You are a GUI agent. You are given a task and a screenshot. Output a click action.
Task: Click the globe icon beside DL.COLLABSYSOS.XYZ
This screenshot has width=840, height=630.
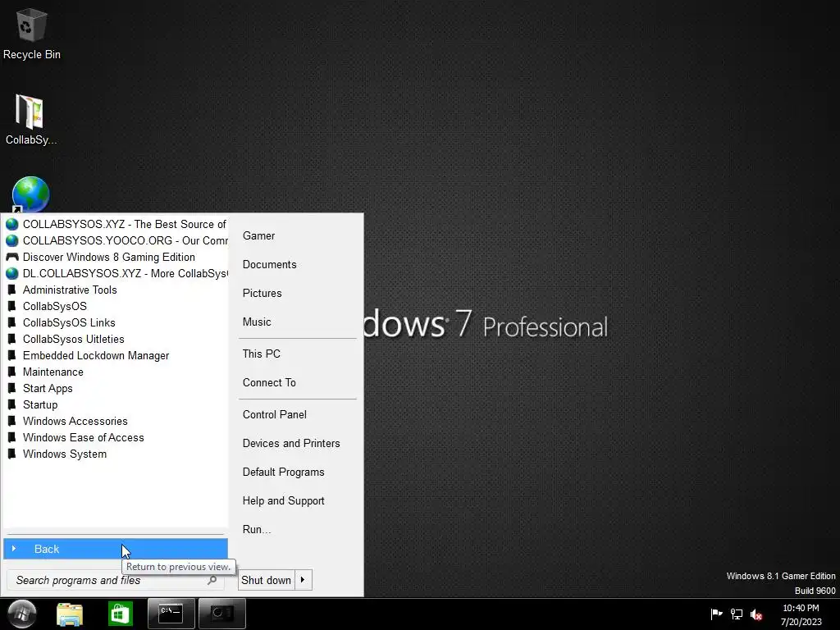click(x=11, y=273)
